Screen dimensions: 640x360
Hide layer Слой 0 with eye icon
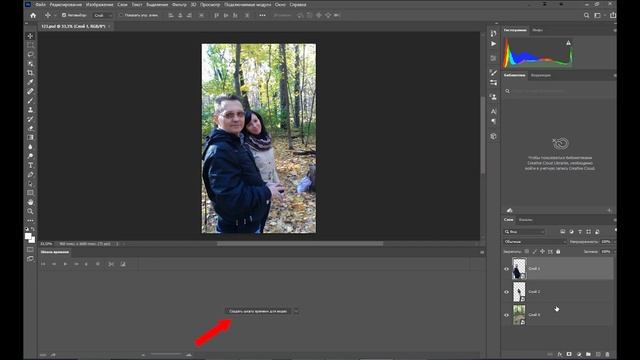[x=507, y=315]
